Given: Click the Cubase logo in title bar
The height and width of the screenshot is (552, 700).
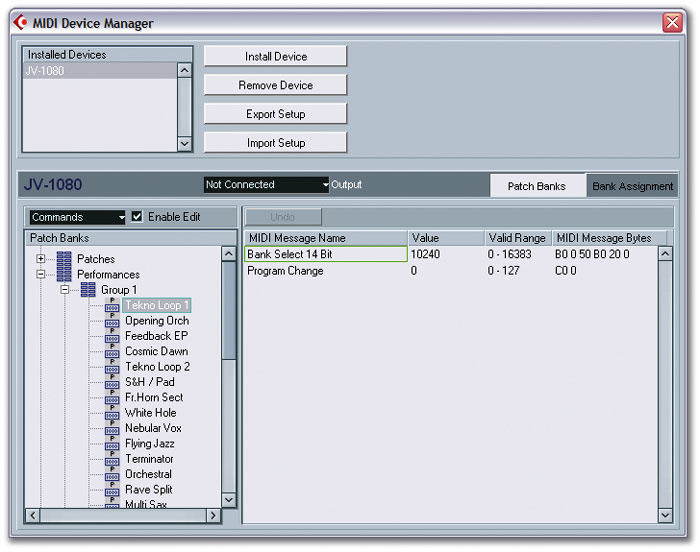Looking at the screenshot, I should [21, 22].
